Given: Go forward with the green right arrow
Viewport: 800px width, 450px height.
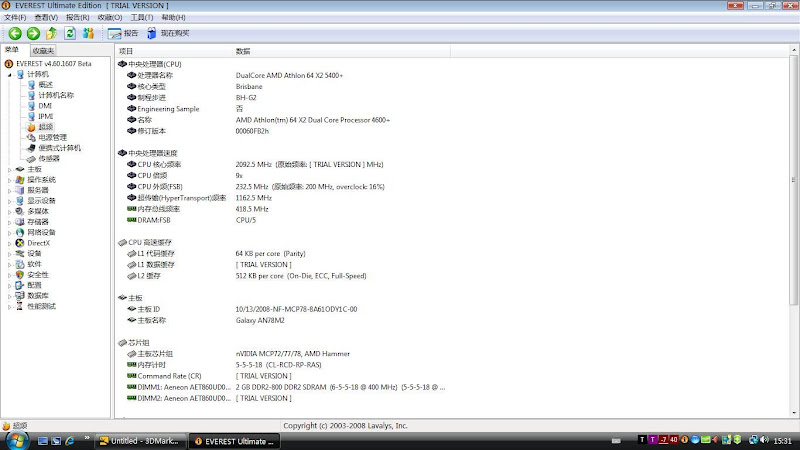Looking at the screenshot, I should pyautogui.click(x=33, y=34).
